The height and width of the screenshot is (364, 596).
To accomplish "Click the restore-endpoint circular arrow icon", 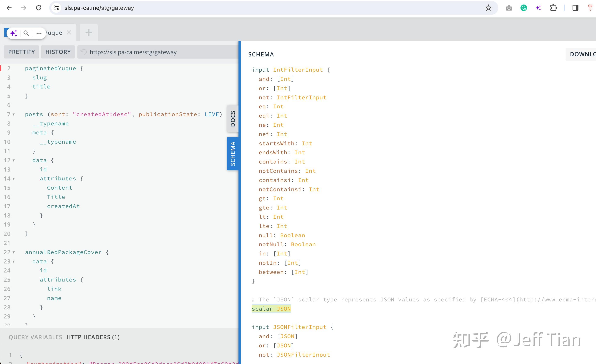I will click(x=84, y=52).
